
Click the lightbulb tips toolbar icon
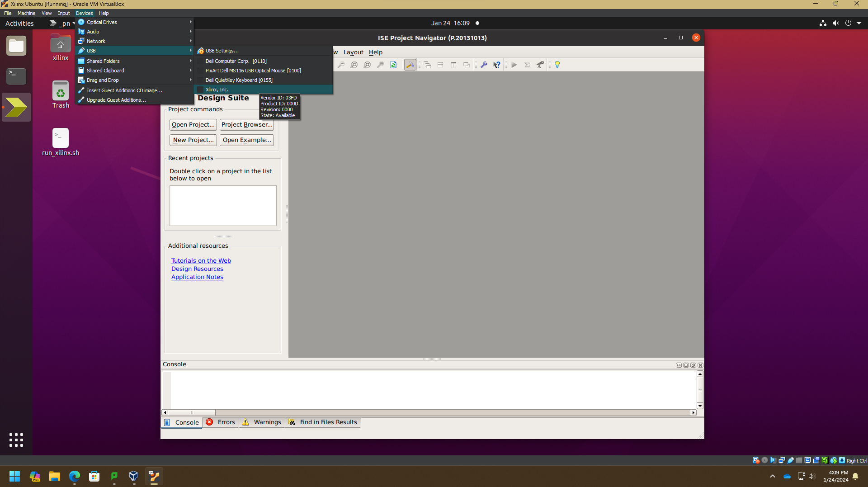[x=557, y=65]
